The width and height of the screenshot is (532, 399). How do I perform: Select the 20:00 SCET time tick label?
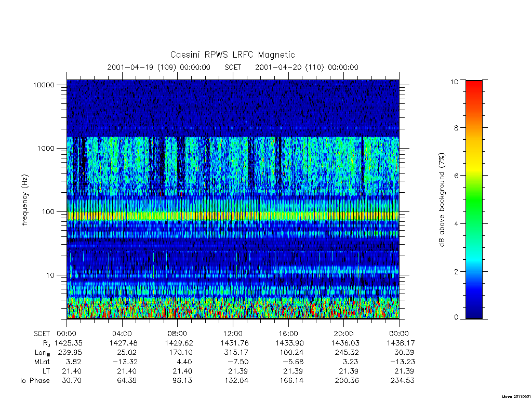(x=344, y=334)
